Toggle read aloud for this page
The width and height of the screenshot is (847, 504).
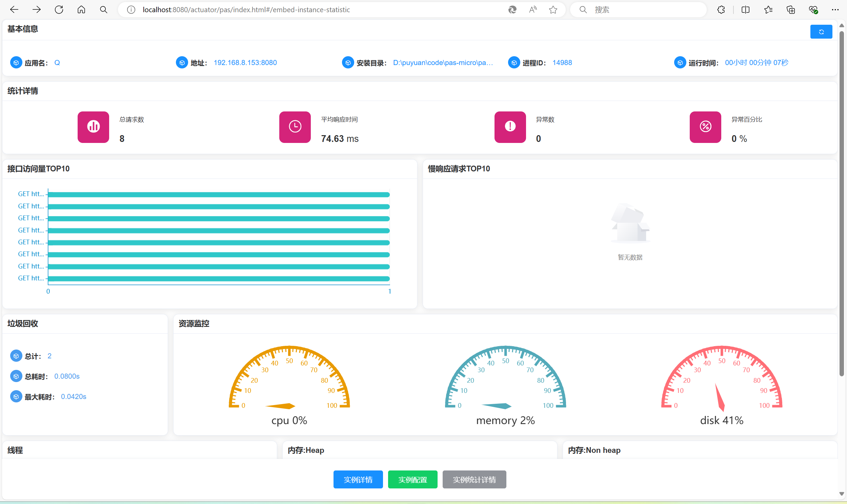coord(532,9)
